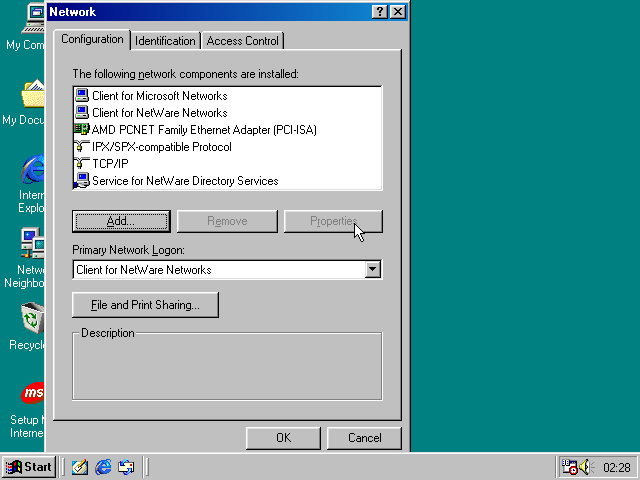This screenshot has width=640, height=480.
Task: Open the Task Scheduler tray icon
Action: [x=569, y=467]
